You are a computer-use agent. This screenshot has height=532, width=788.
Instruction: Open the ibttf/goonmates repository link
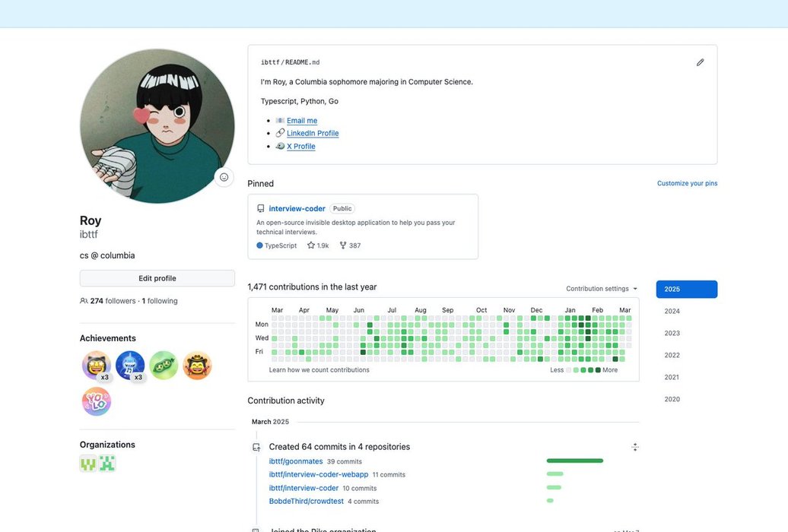pos(295,461)
